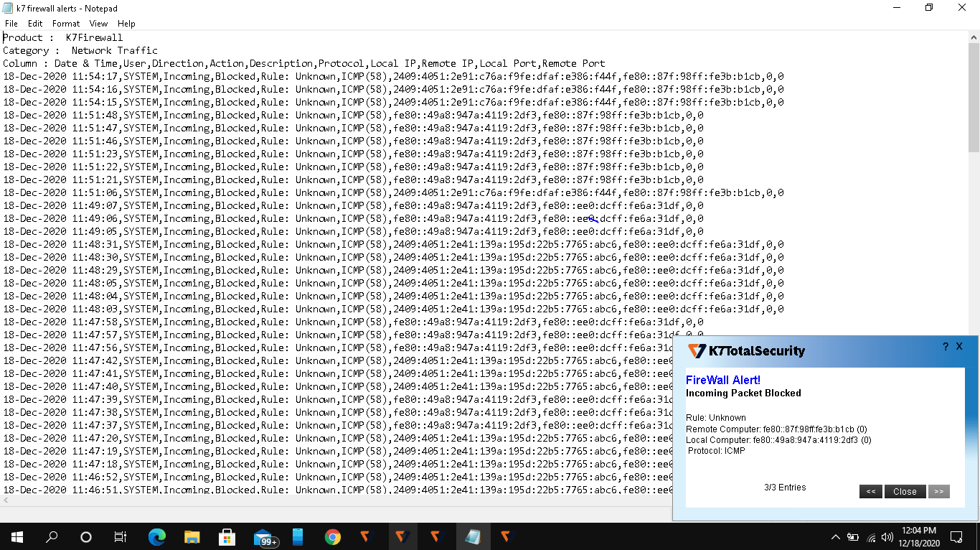
Task: Click log row timestamped 11:54:17
Action: 393,76
